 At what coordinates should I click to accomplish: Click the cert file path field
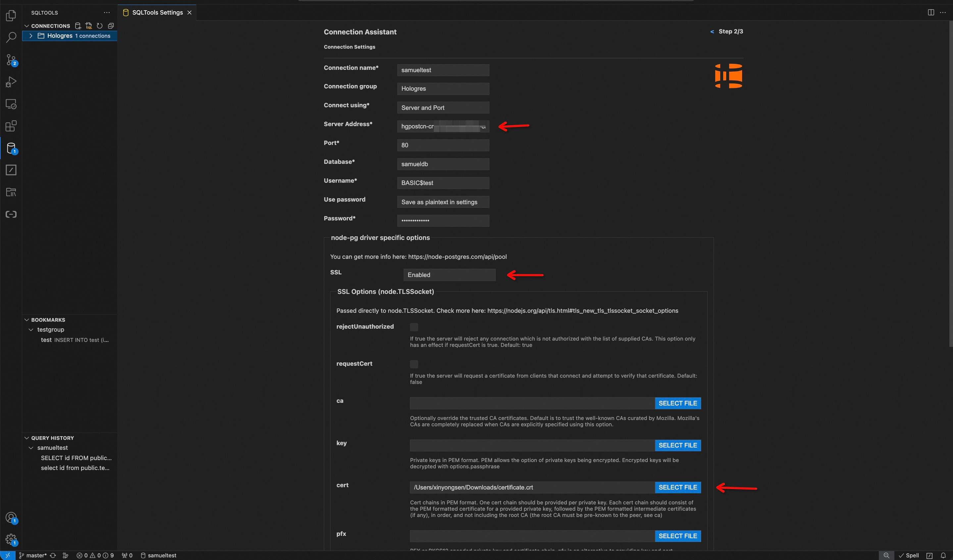[x=532, y=488]
